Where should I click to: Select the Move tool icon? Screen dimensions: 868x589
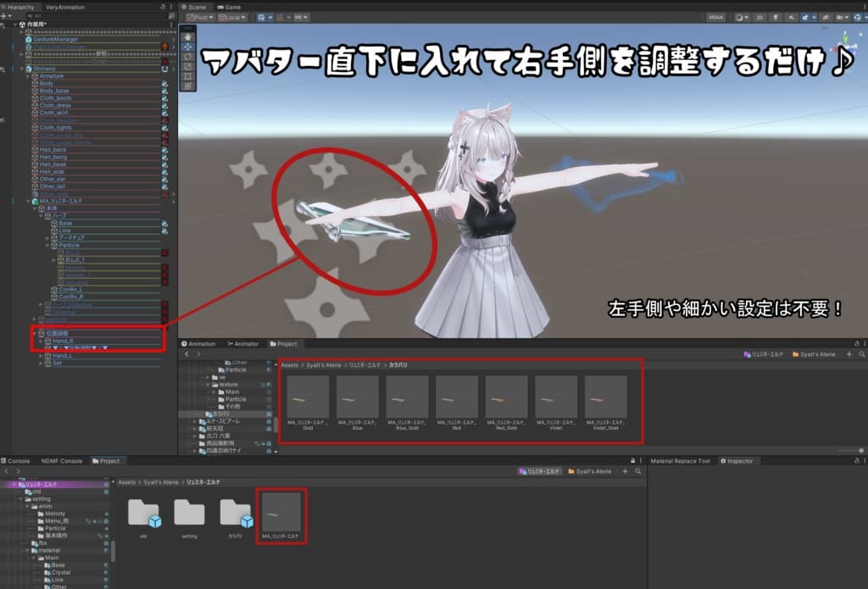coord(189,46)
